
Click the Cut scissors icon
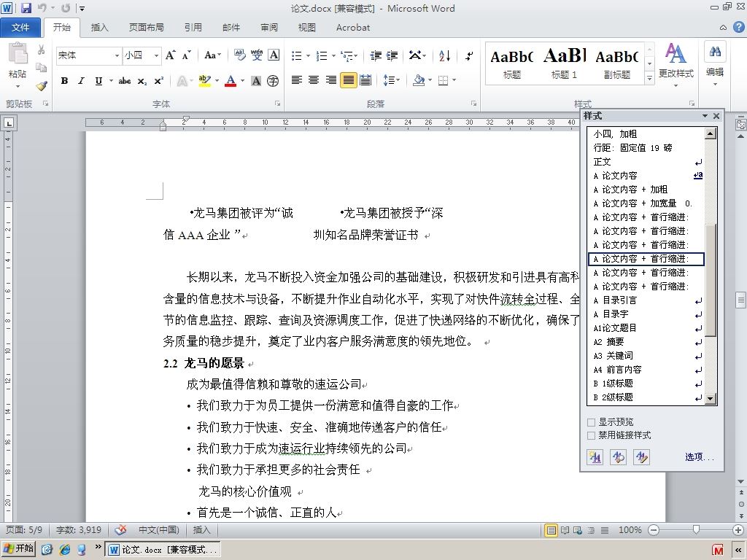[42, 50]
